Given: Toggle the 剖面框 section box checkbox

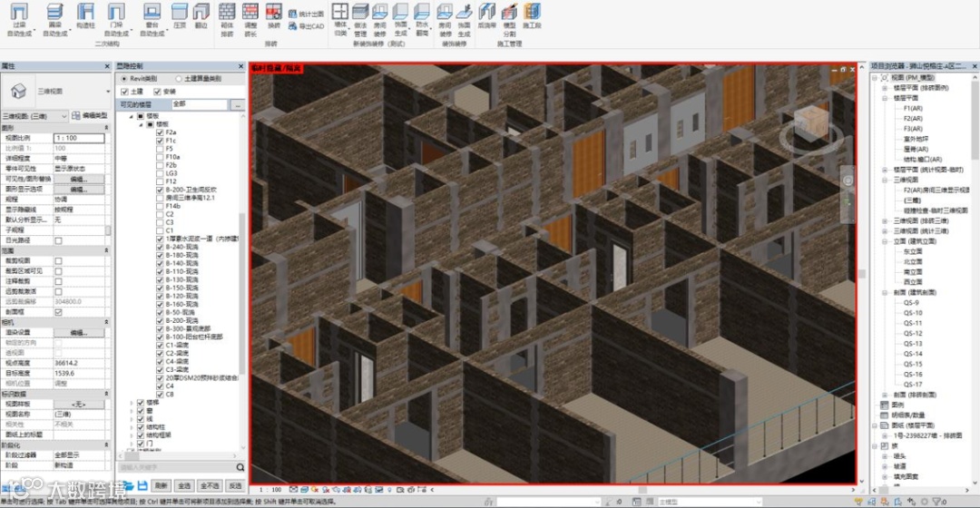Looking at the screenshot, I should (58, 312).
